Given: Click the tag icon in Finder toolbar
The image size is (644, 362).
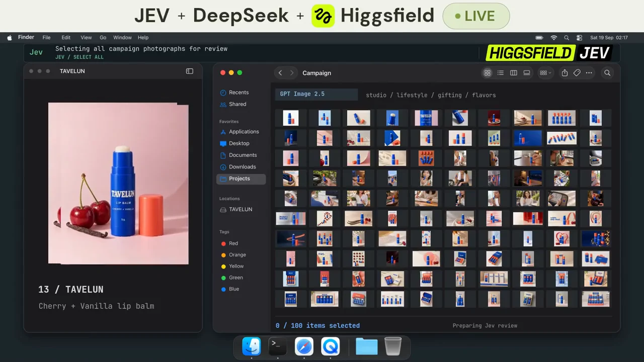Looking at the screenshot, I should pyautogui.click(x=577, y=73).
